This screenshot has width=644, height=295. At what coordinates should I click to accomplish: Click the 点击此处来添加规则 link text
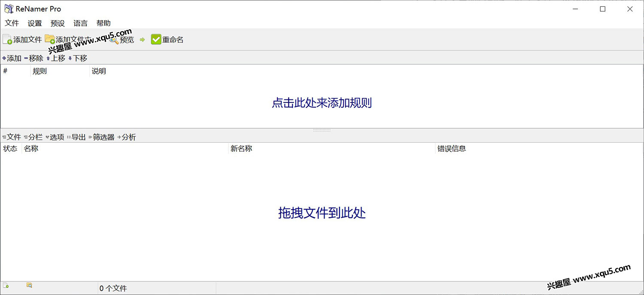[x=322, y=103]
